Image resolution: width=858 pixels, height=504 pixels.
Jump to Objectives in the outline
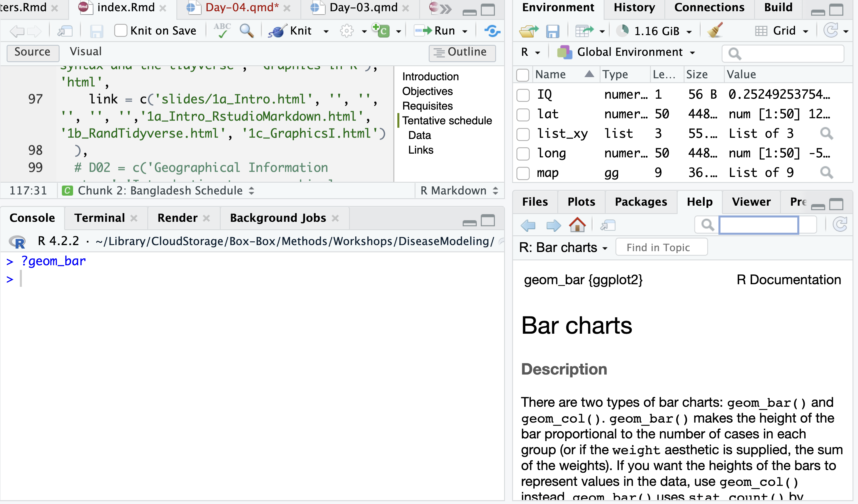coord(427,91)
